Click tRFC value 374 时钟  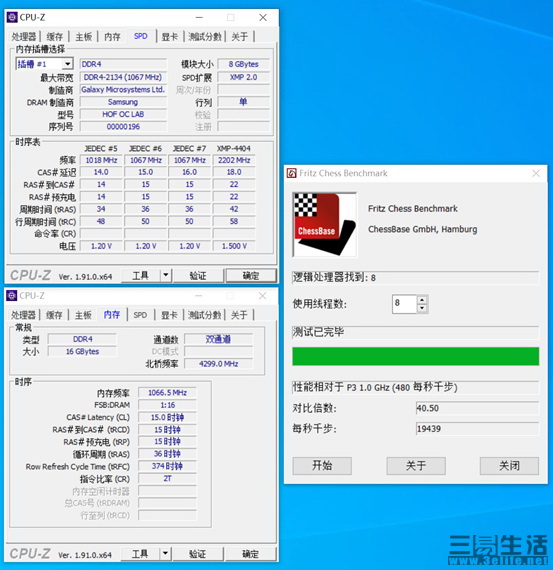click(167, 466)
